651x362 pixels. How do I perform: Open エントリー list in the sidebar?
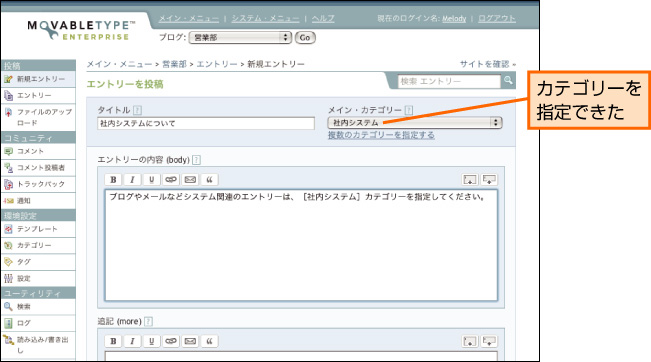click(x=38, y=95)
